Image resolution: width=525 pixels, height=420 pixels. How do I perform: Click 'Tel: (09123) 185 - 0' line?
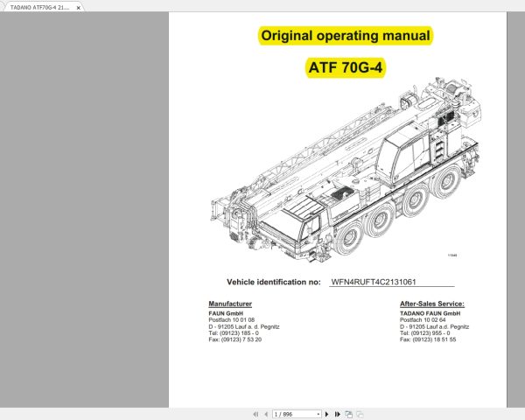(234, 332)
